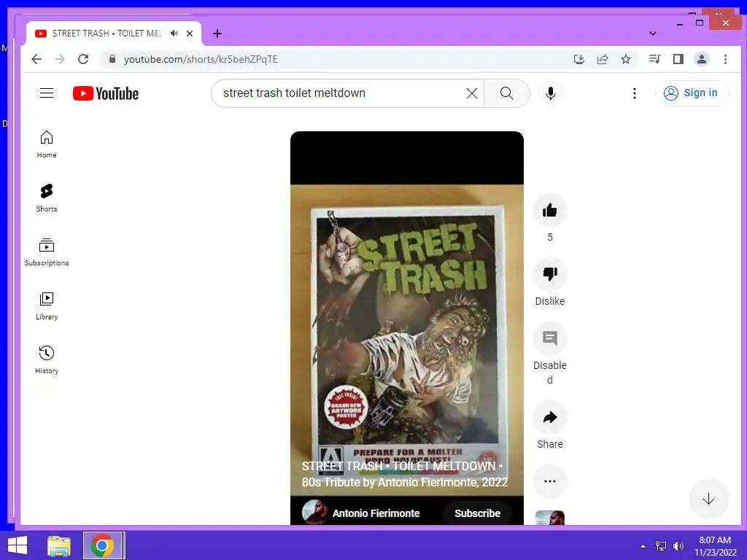Open the taskbar clock and date
Screen dimensions: 747x560
click(x=715, y=546)
